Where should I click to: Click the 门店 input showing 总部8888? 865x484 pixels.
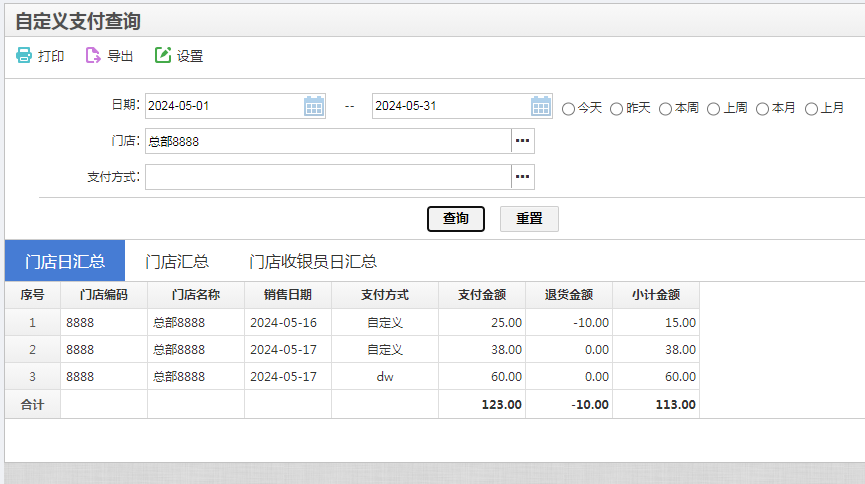pyautogui.click(x=328, y=141)
